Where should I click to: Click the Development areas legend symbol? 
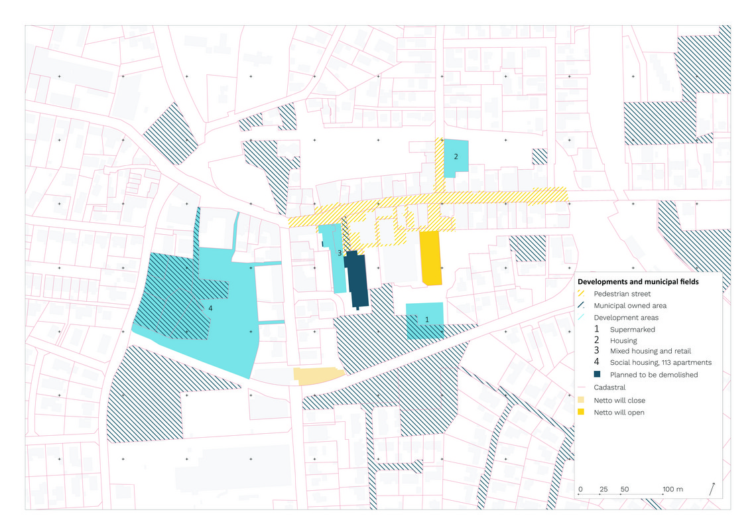pos(581,317)
